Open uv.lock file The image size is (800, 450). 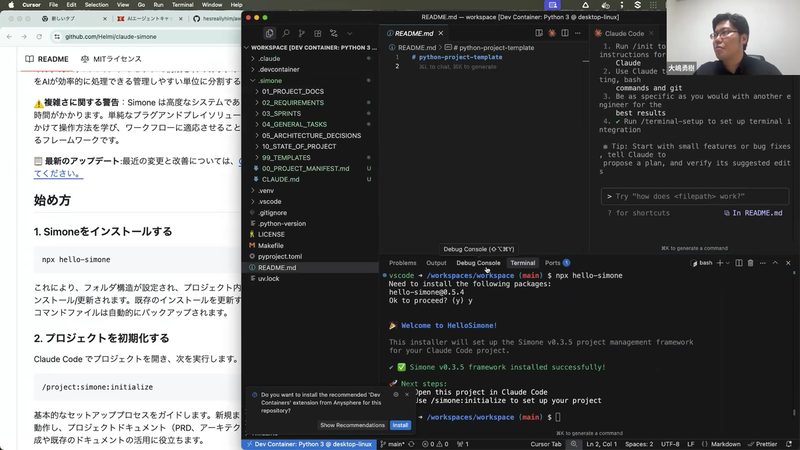(x=311, y=279)
